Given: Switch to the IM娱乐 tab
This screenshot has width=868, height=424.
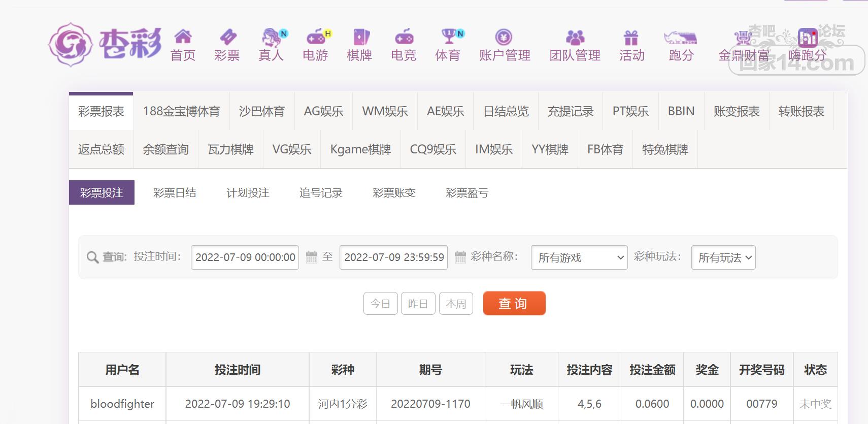Looking at the screenshot, I should pos(494,149).
